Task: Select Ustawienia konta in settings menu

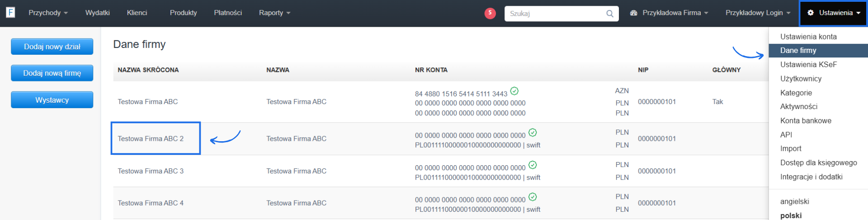Action: pyautogui.click(x=808, y=37)
